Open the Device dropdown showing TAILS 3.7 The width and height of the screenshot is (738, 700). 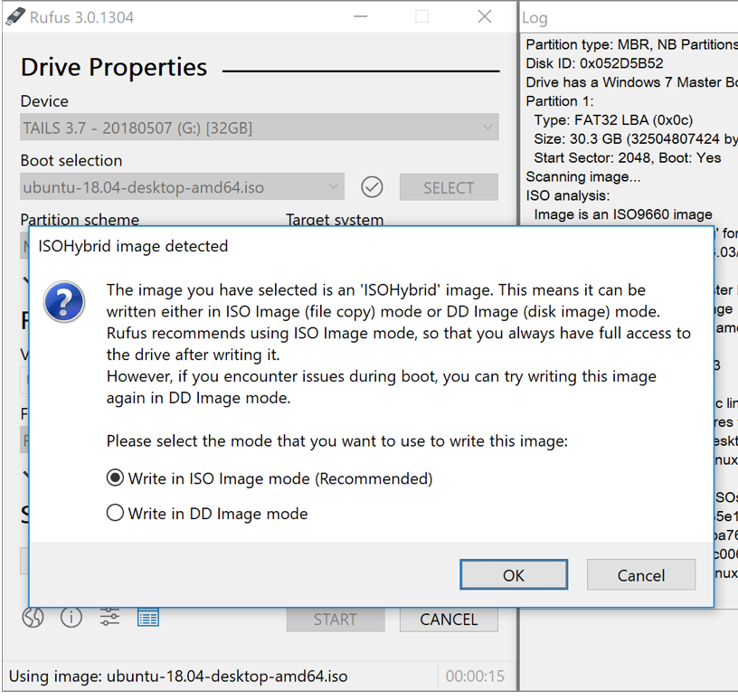tap(260, 128)
